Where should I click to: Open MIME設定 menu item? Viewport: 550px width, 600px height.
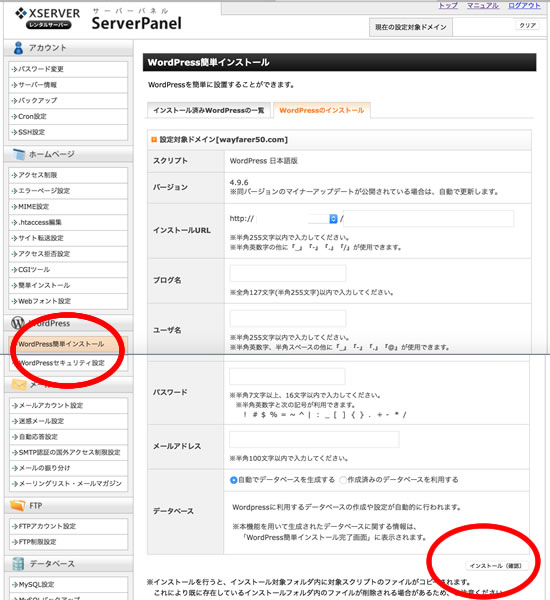(x=68, y=207)
